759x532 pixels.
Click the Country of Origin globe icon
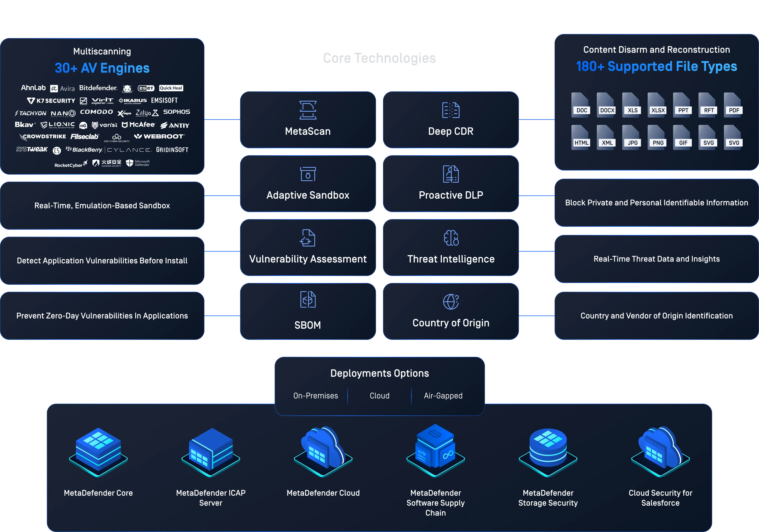coord(451,302)
